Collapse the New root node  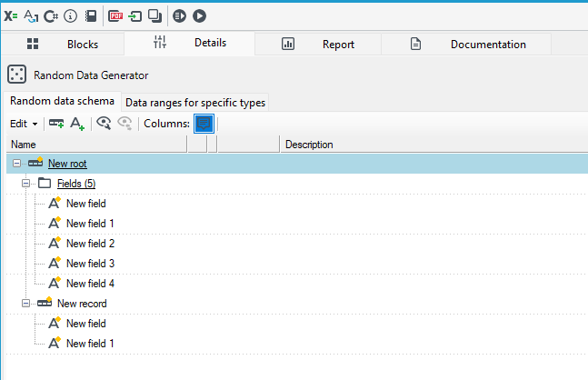coord(16,163)
